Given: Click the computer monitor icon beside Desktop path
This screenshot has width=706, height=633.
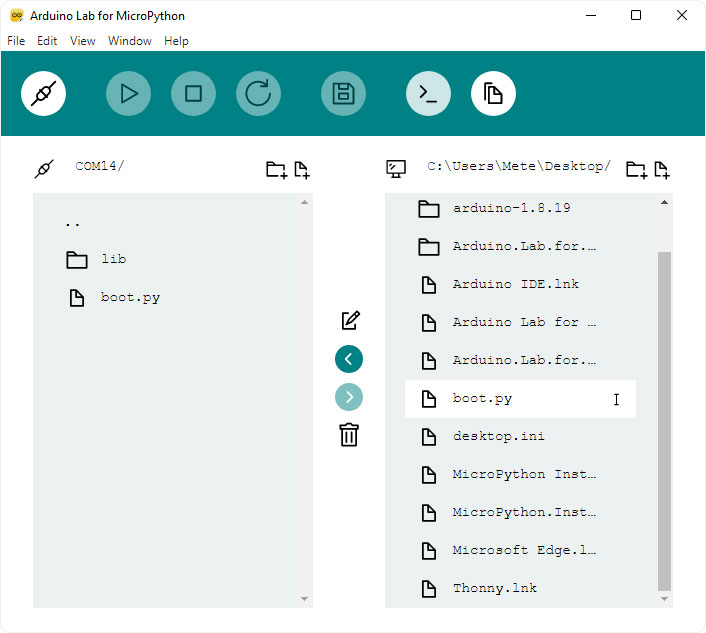Looking at the screenshot, I should (396, 169).
